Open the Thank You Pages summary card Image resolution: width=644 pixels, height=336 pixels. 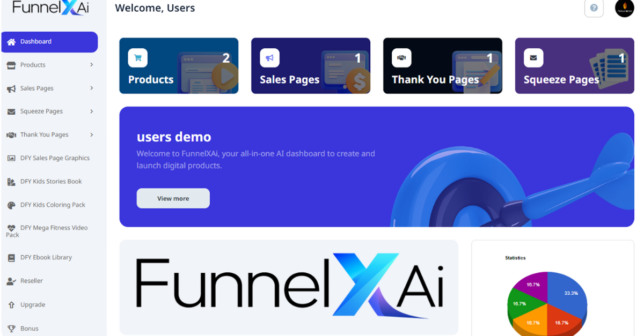[443, 66]
